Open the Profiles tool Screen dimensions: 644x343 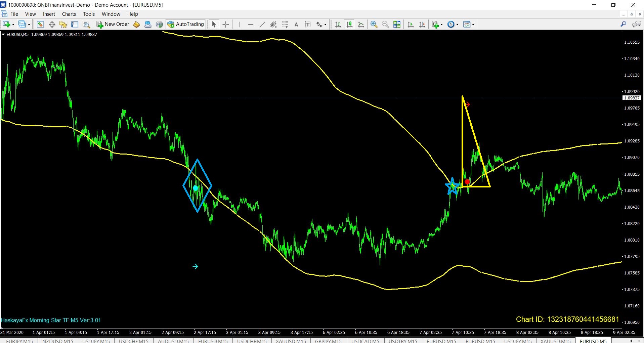pyautogui.click(x=22, y=24)
